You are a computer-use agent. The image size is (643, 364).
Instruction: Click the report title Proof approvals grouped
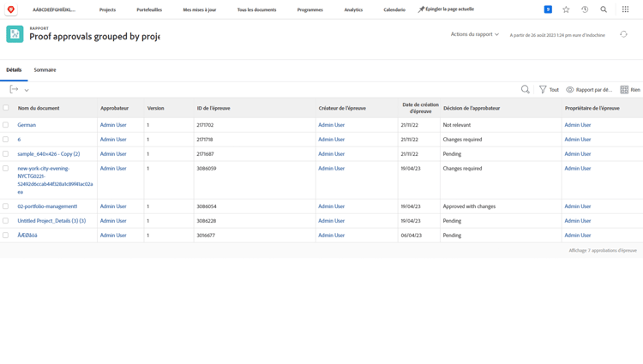tap(94, 37)
